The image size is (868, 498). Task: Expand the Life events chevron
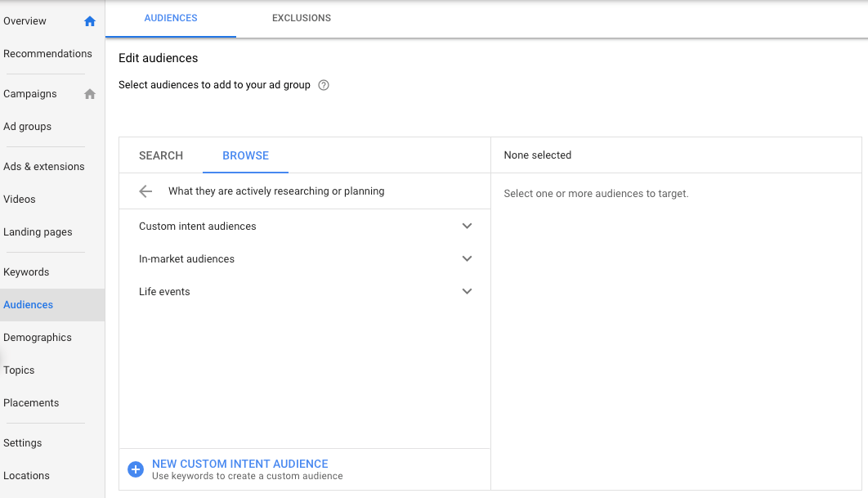tap(467, 292)
